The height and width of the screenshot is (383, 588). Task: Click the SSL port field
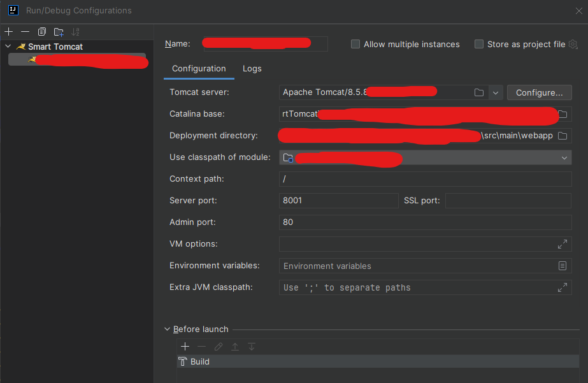508,201
